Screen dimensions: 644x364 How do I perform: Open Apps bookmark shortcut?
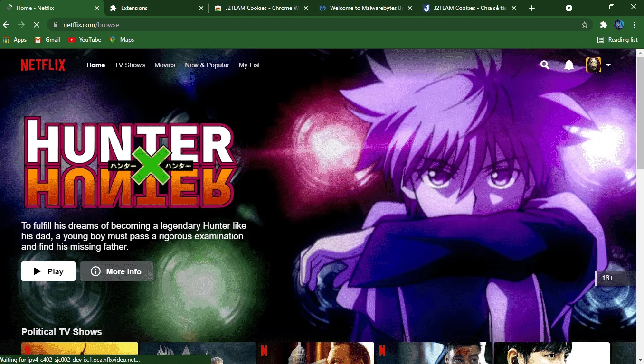tap(15, 40)
